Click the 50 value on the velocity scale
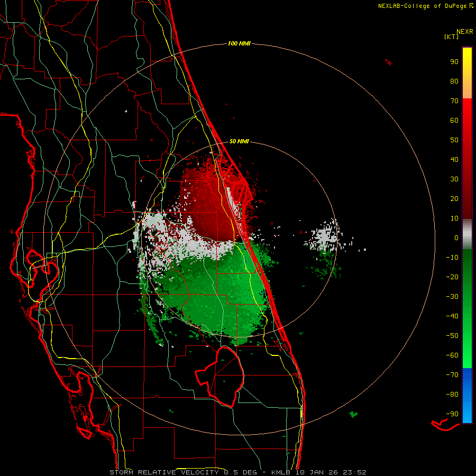 (454, 140)
